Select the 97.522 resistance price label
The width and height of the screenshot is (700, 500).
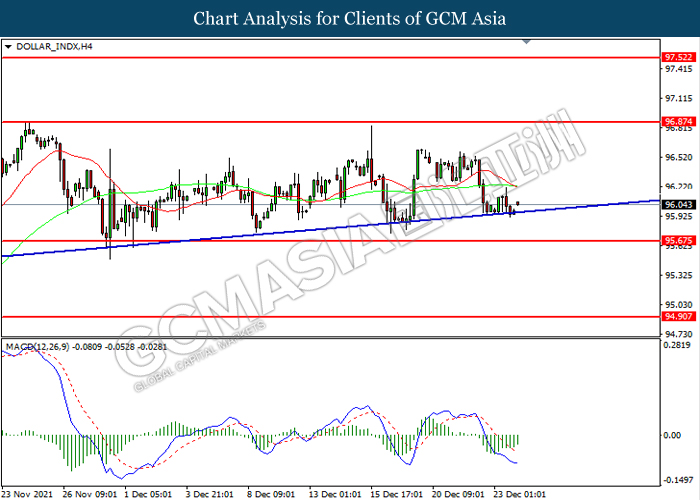pos(679,57)
